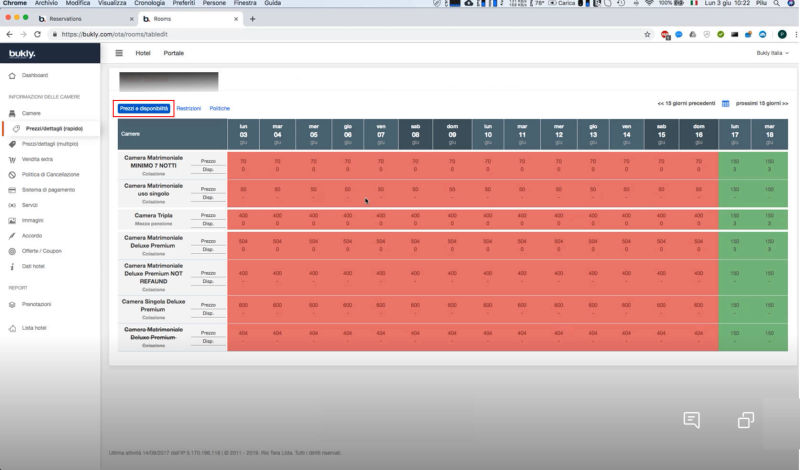Open the Dashboard sidebar icon
This screenshot has height=470, width=800.
coord(12,76)
